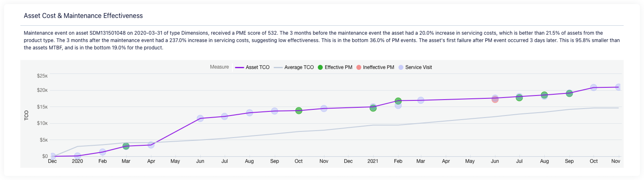Select Service Visit point at Apr 2020
The image size is (644, 180).
[151, 145]
